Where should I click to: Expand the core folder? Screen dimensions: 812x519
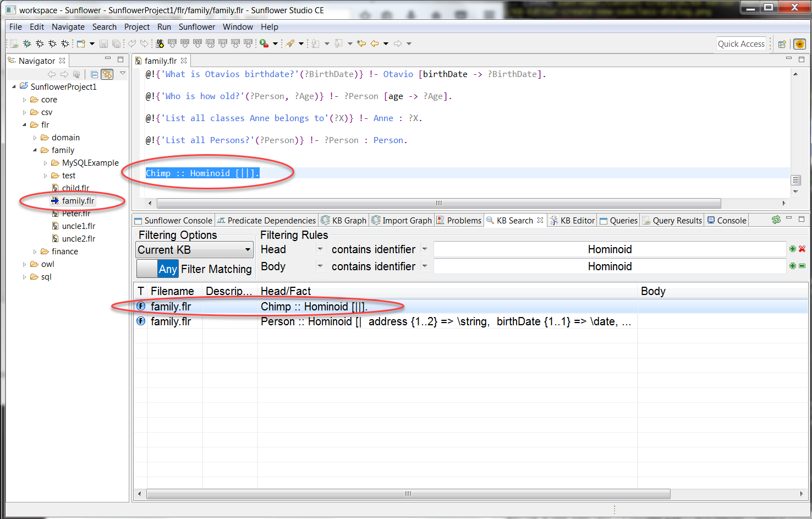pos(24,100)
